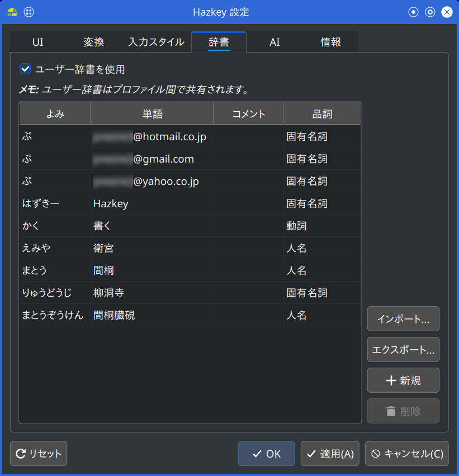
Task: Select the @yahoo.co.jp word cell
Action: pos(152,181)
